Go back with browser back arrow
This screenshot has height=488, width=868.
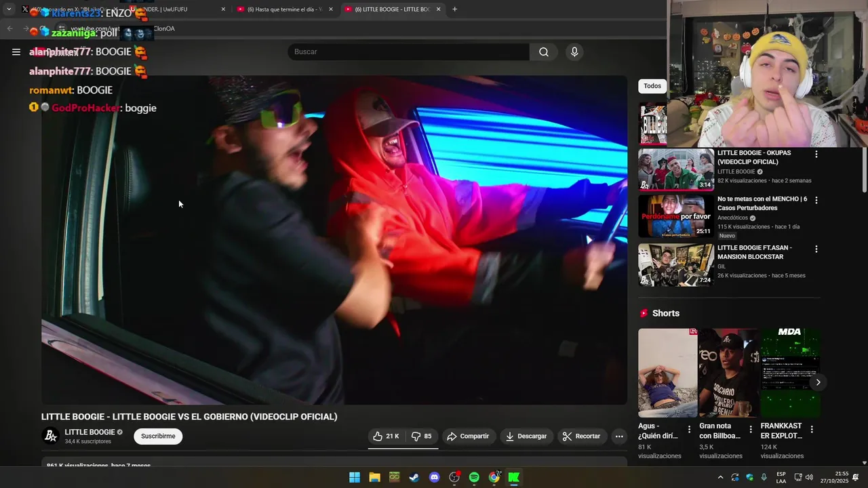coord(9,28)
